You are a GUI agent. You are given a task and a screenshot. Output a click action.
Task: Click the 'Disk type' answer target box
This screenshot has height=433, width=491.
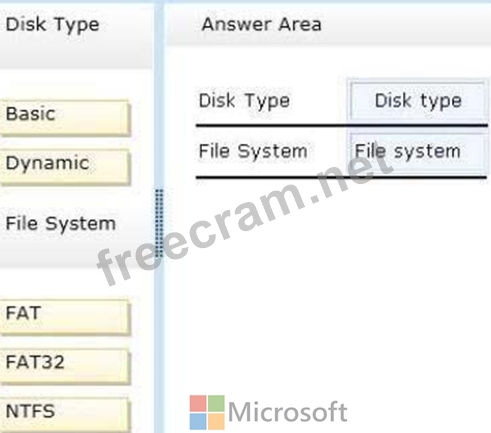pyautogui.click(x=417, y=101)
